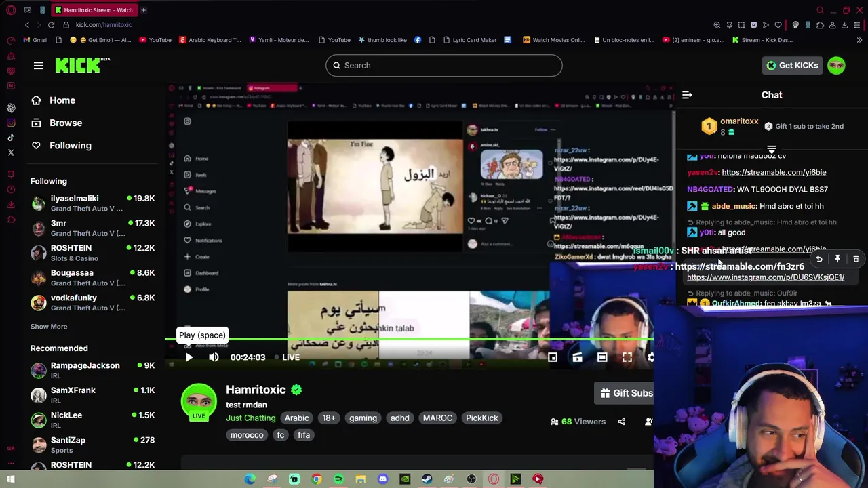The height and width of the screenshot is (488, 868).
Task: Click the Gift Subs button
Action: point(625,393)
